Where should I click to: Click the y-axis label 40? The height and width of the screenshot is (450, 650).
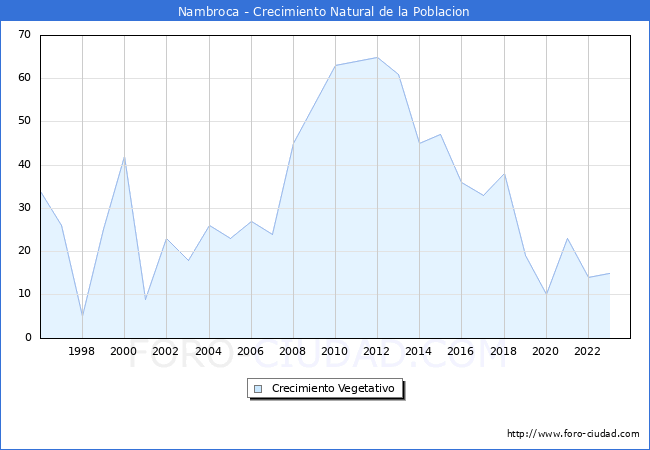pyautogui.click(x=24, y=165)
